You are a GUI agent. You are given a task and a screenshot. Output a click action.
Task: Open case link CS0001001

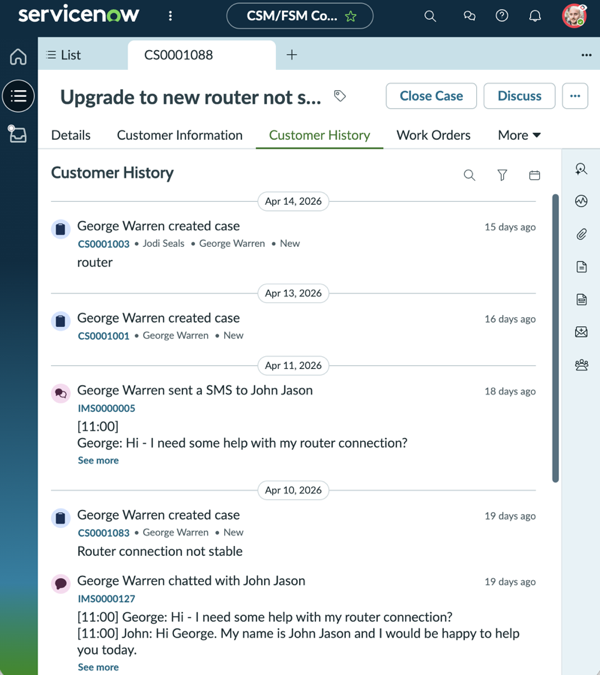tap(103, 336)
